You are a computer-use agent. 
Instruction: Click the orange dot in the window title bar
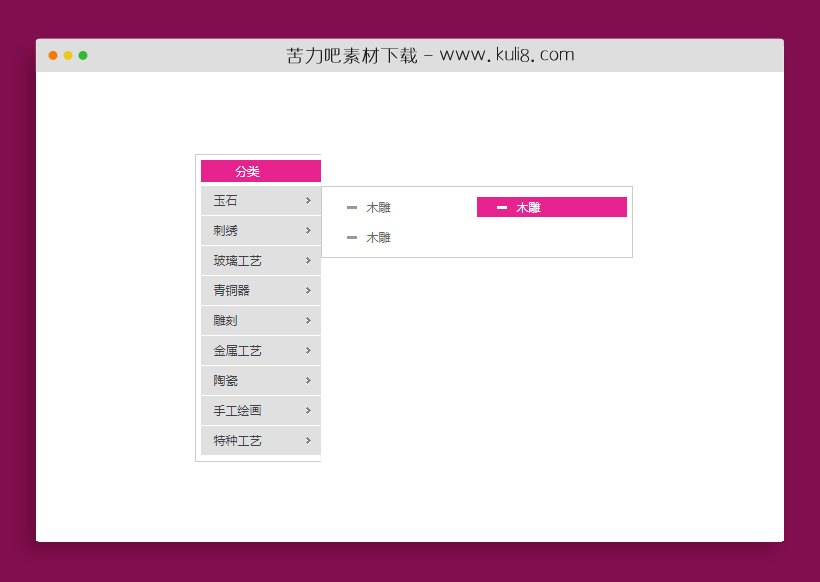click(53, 55)
